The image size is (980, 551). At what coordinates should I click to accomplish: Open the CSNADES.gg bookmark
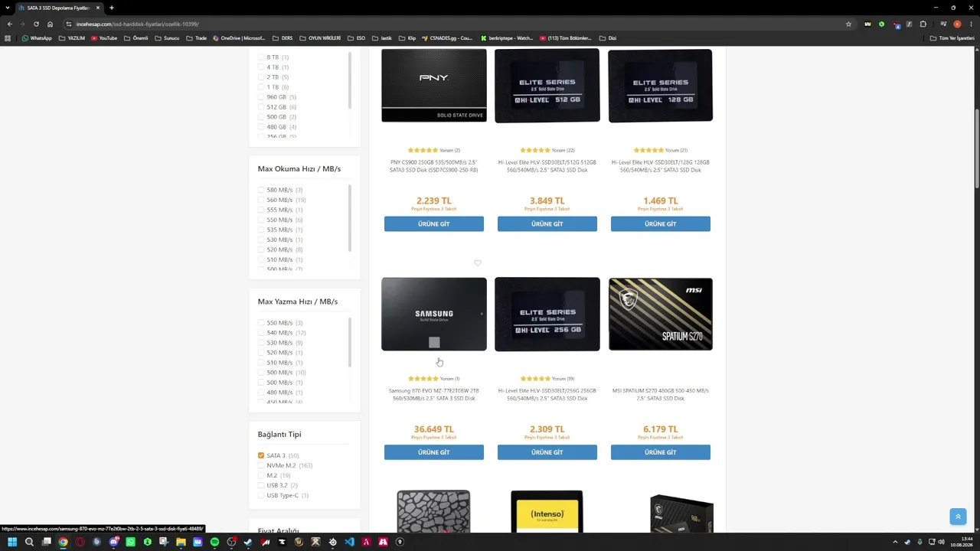[447, 38]
